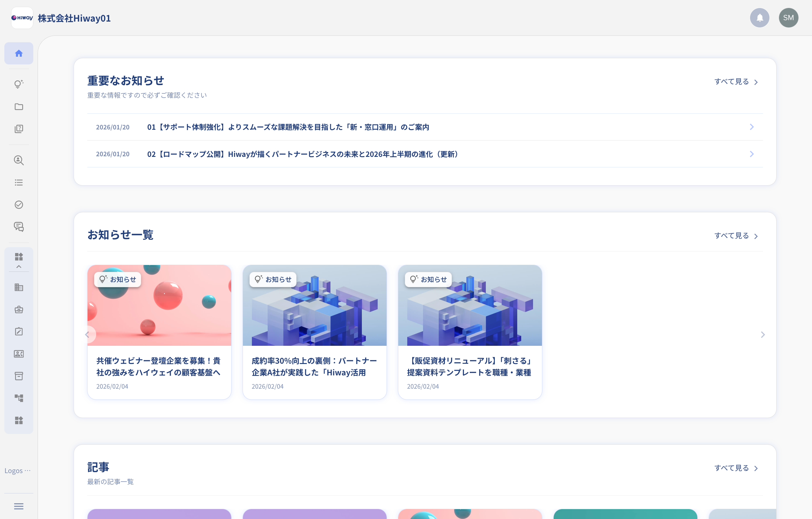Click the right chevron on the 02 notice row

pos(752,154)
